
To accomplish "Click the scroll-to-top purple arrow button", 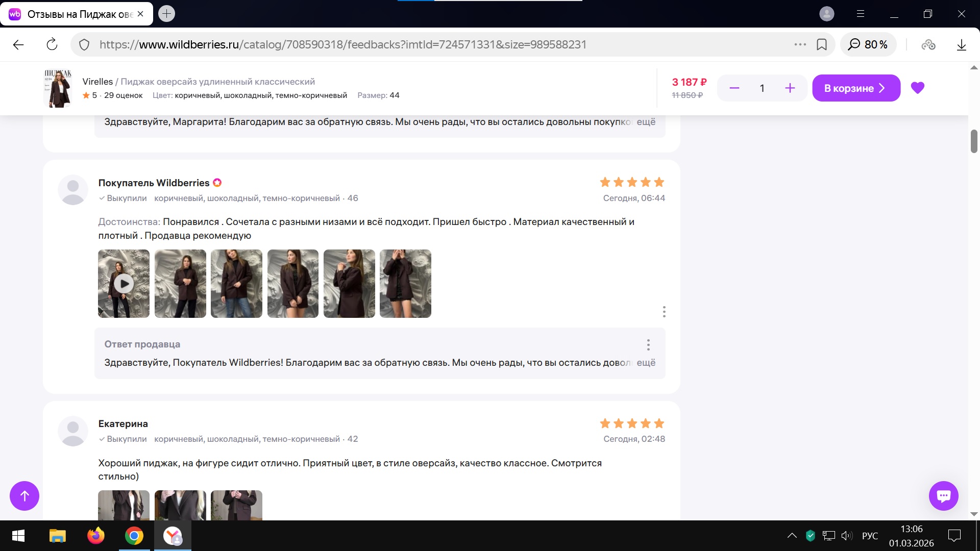I will point(24,495).
